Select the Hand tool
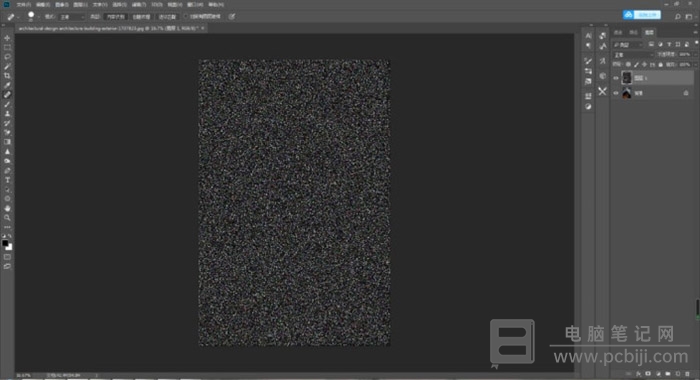This screenshot has height=380, width=700. click(7, 209)
